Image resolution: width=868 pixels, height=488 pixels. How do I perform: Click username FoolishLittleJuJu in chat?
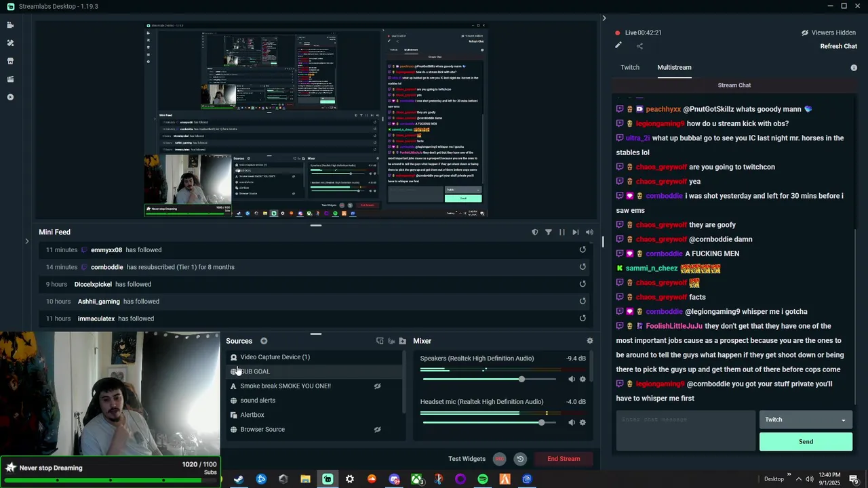(x=674, y=326)
